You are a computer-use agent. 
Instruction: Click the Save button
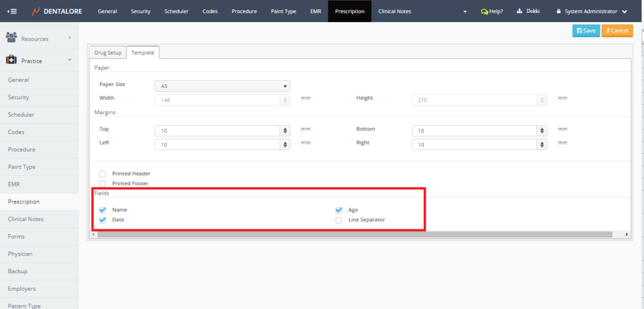coord(586,30)
